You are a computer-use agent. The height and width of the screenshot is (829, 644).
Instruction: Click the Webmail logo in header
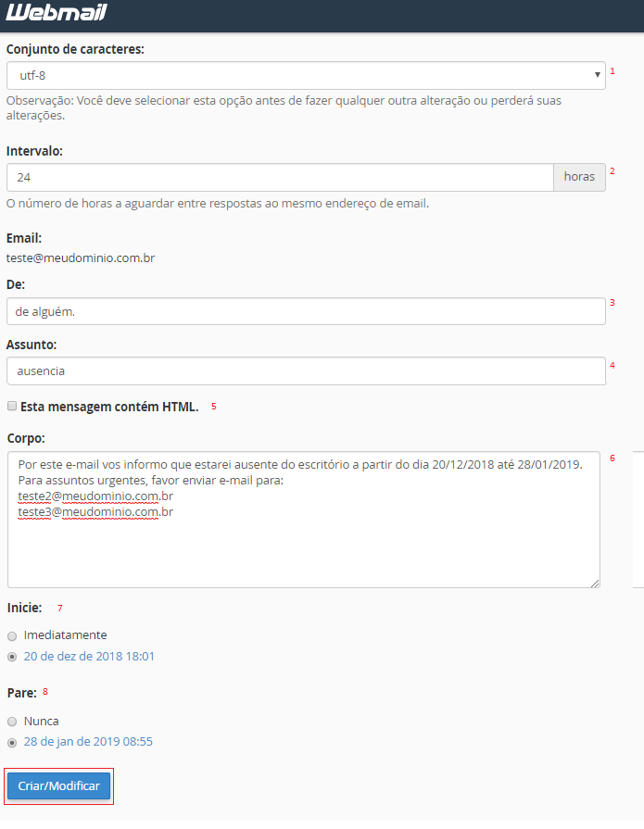55,13
